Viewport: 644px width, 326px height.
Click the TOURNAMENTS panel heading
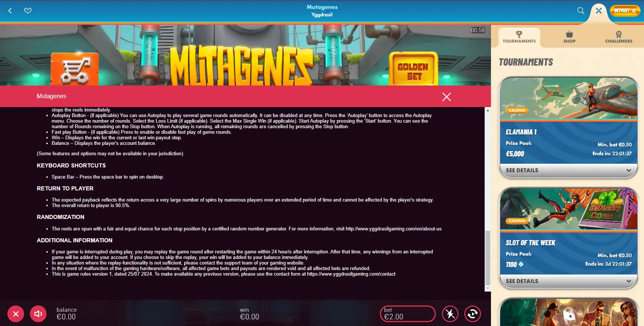[526, 62]
